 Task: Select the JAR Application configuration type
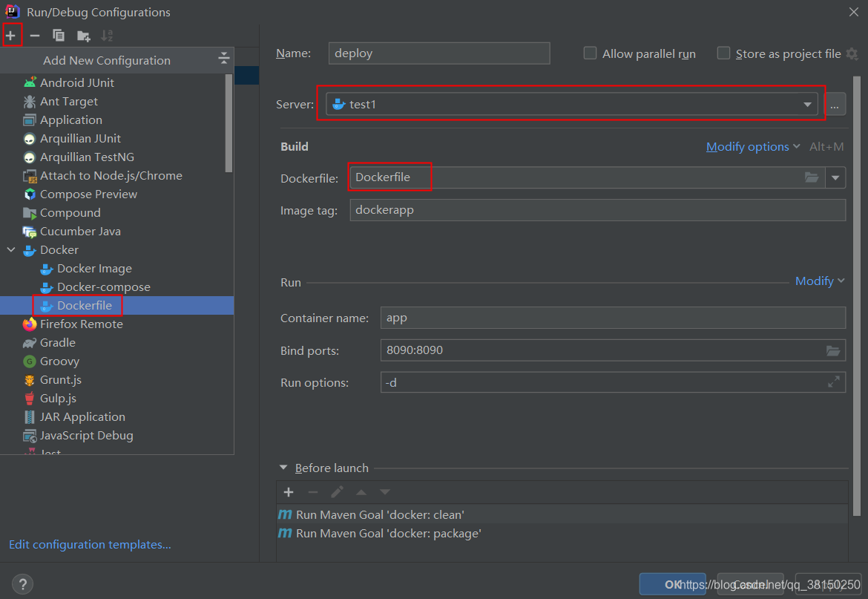coord(83,416)
